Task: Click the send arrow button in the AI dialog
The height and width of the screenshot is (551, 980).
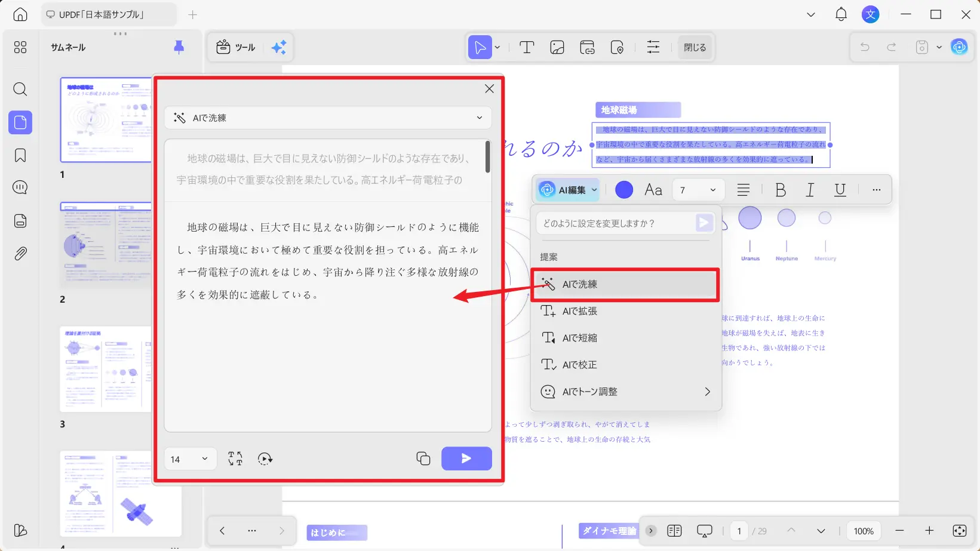Action: (x=466, y=458)
